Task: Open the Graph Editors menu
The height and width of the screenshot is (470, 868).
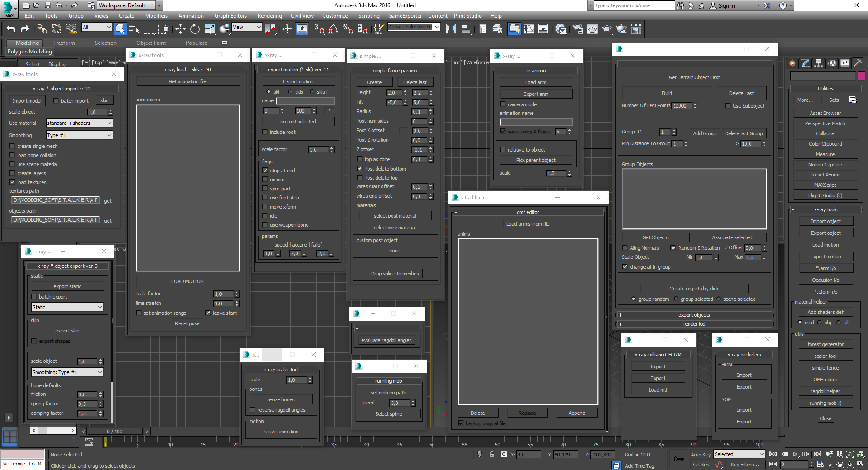Action: pos(231,16)
